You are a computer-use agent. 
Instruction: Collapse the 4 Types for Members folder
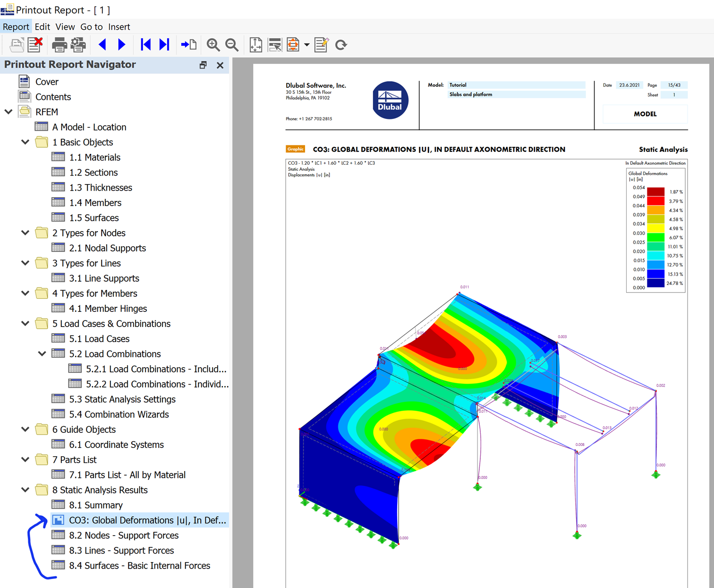(25, 293)
